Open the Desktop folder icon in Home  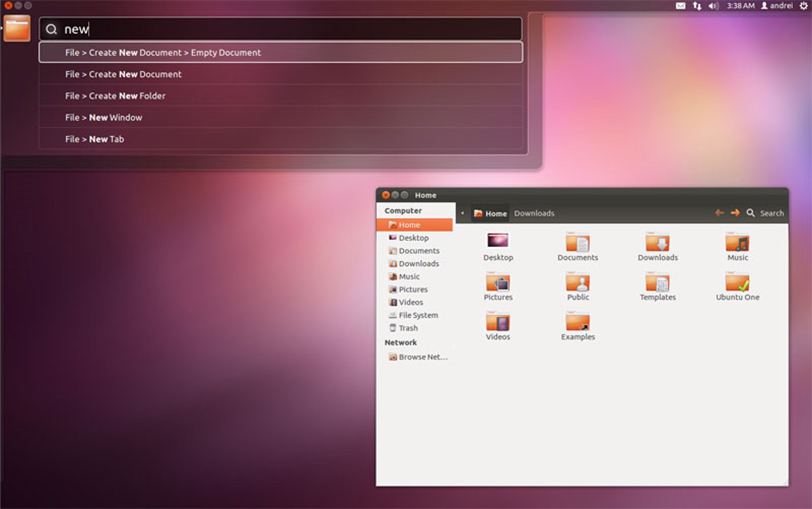tap(498, 240)
